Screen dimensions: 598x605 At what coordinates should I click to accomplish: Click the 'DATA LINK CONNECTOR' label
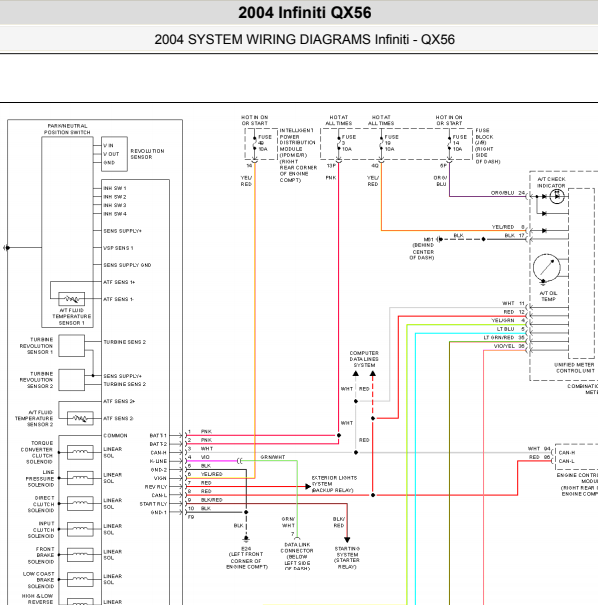pos(297,557)
